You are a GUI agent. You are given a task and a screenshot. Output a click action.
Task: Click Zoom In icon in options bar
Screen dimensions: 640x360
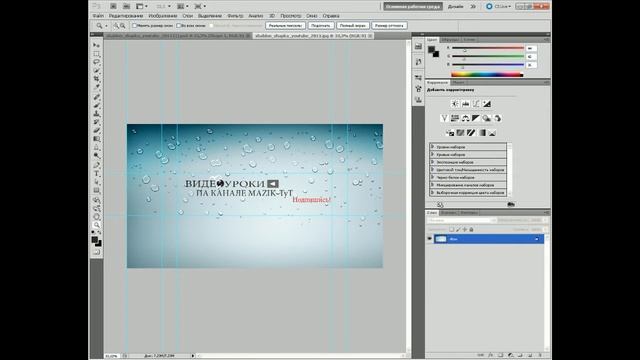(x=116, y=26)
